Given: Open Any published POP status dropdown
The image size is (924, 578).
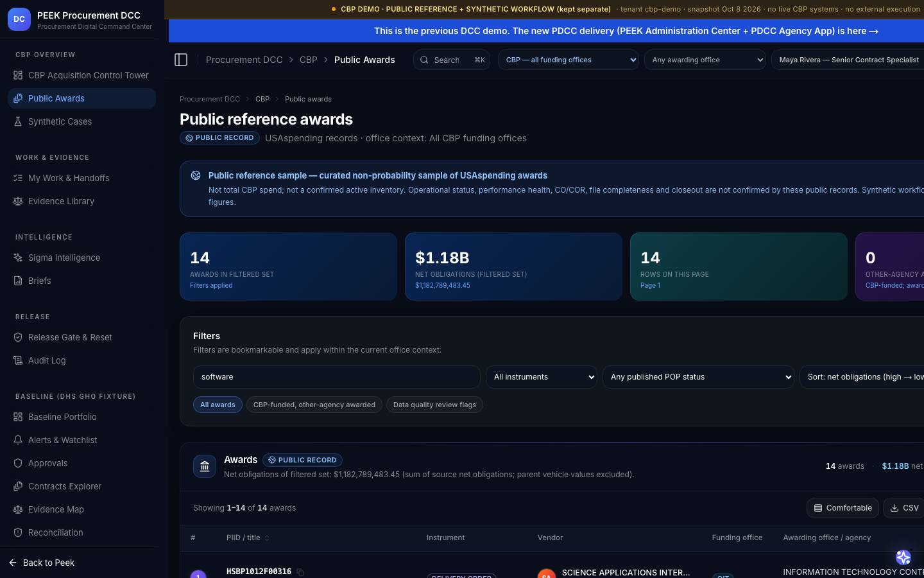Looking at the screenshot, I should tap(698, 377).
